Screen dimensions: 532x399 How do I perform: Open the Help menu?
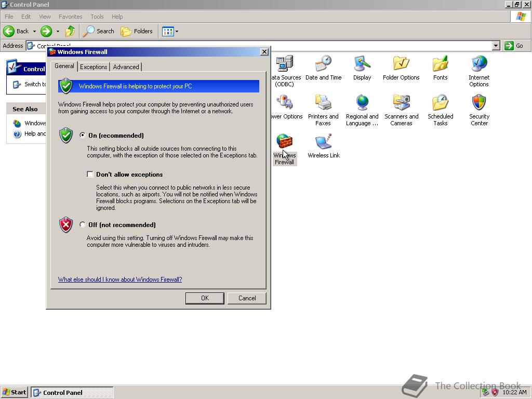117,17
